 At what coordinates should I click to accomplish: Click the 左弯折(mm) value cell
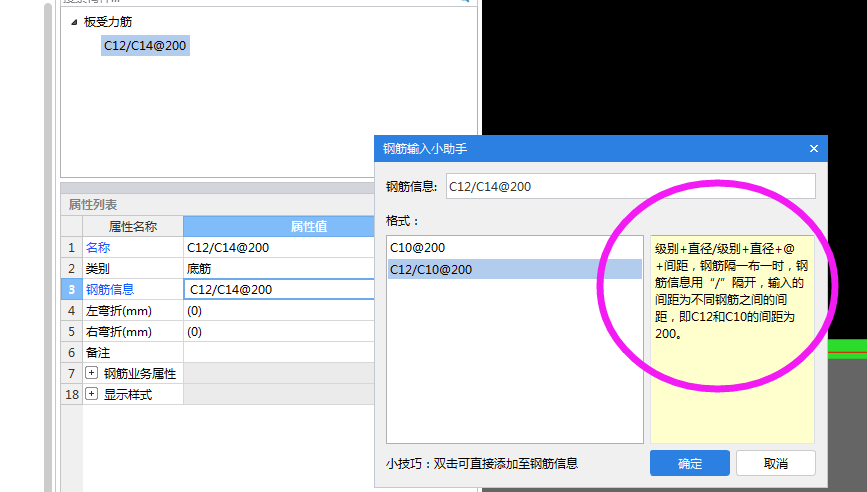click(279, 311)
